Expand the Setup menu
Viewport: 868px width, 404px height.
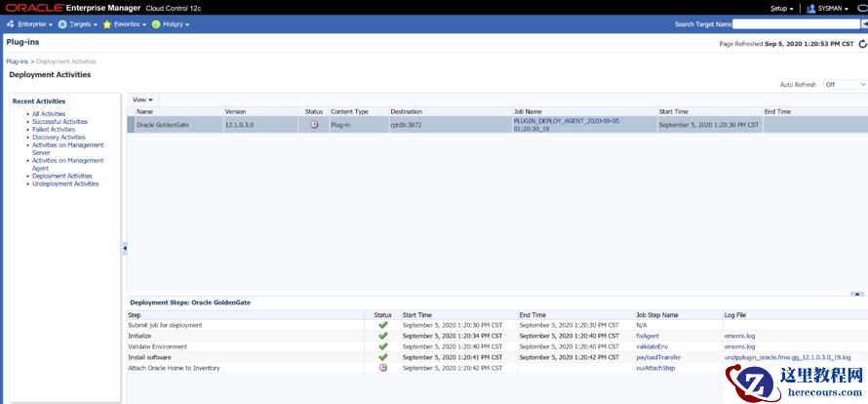point(781,9)
